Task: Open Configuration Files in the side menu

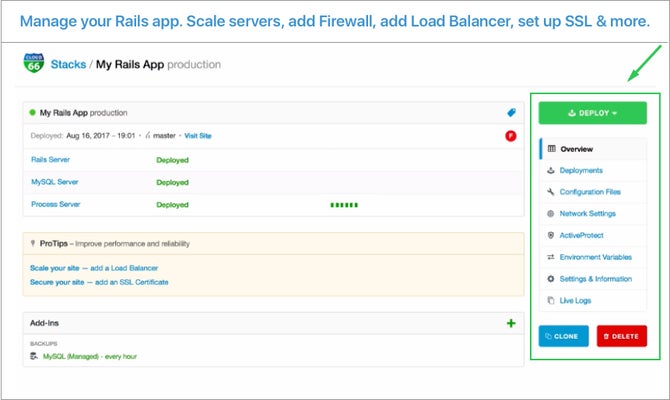Action: click(593, 192)
